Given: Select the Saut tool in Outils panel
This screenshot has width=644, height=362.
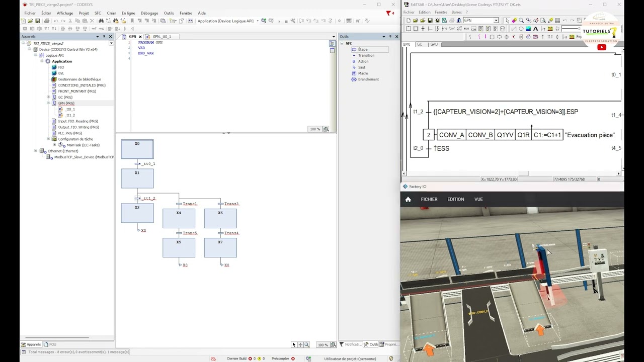Looking at the screenshot, I should coord(358,67).
